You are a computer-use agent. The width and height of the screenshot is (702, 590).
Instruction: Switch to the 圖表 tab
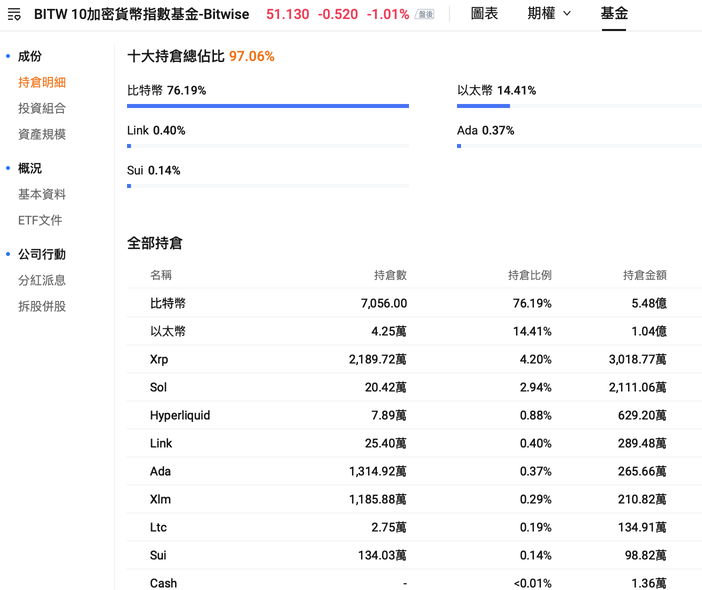pyautogui.click(x=484, y=13)
